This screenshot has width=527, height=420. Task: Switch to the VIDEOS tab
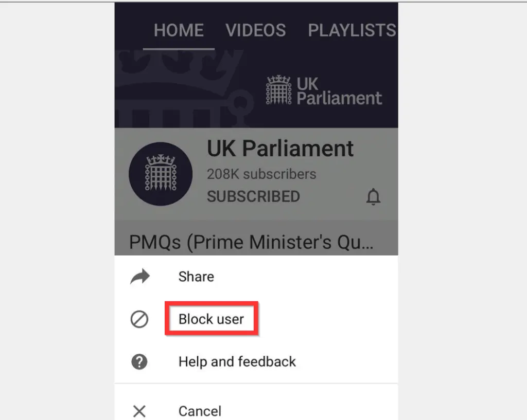[x=255, y=30]
